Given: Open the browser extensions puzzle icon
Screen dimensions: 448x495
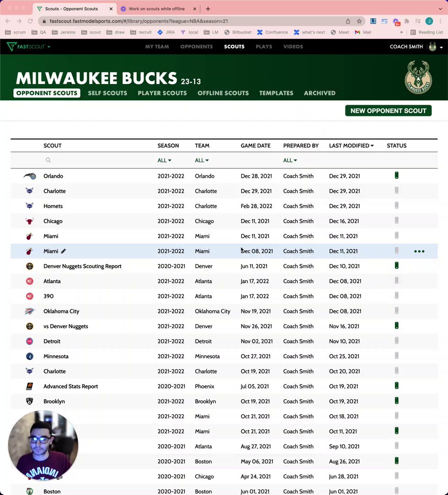Looking at the screenshot, I should (x=407, y=21).
